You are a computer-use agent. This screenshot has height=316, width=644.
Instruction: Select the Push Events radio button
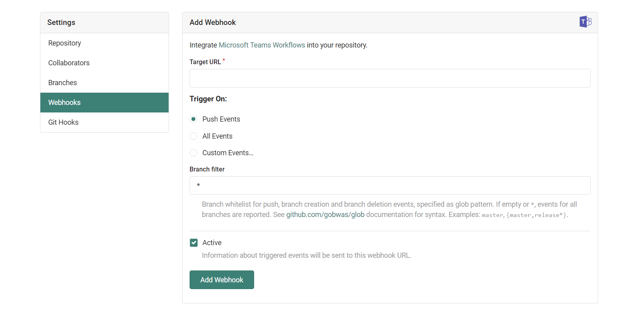(x=194, y=119)
